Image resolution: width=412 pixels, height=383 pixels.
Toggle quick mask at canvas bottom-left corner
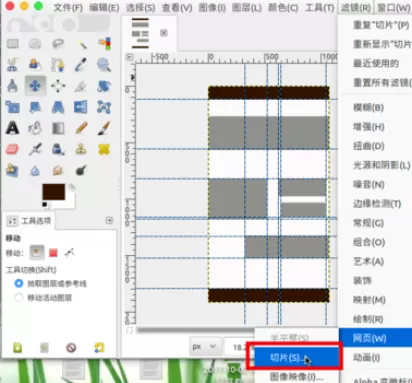click(130, 330)
